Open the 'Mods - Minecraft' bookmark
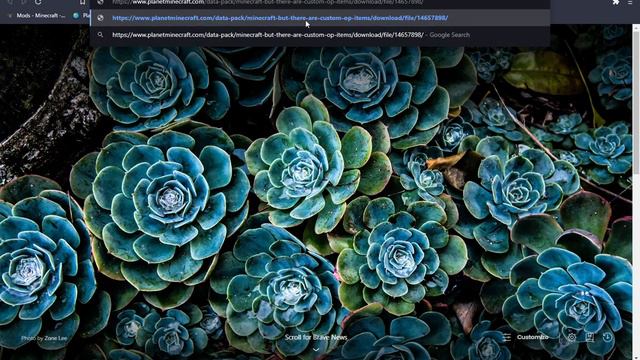 pos(37,16)
